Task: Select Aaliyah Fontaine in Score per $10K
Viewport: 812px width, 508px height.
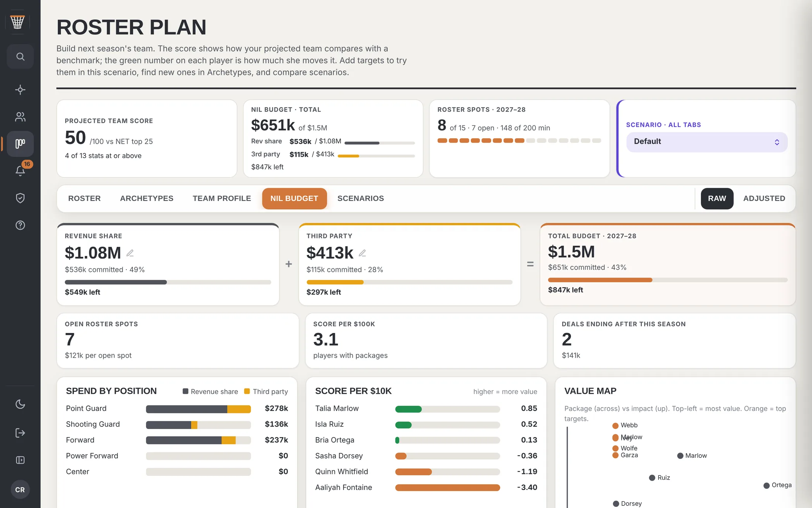Action: [x=344, y=488]
